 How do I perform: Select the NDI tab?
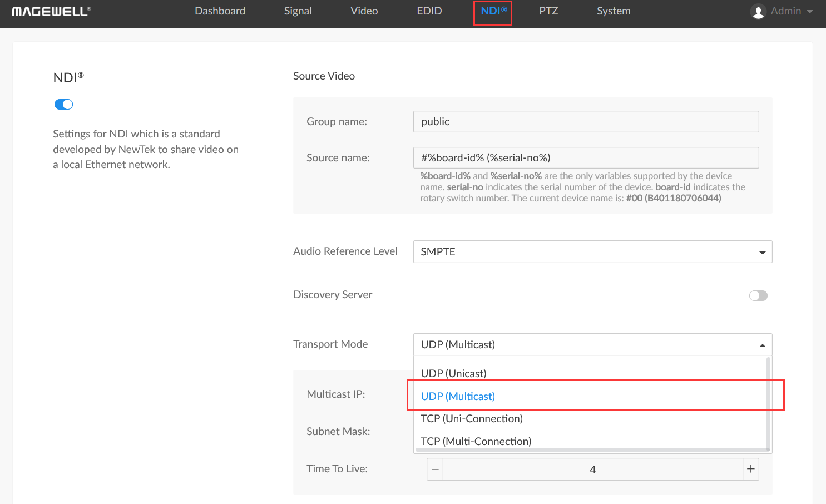(493, 11)
